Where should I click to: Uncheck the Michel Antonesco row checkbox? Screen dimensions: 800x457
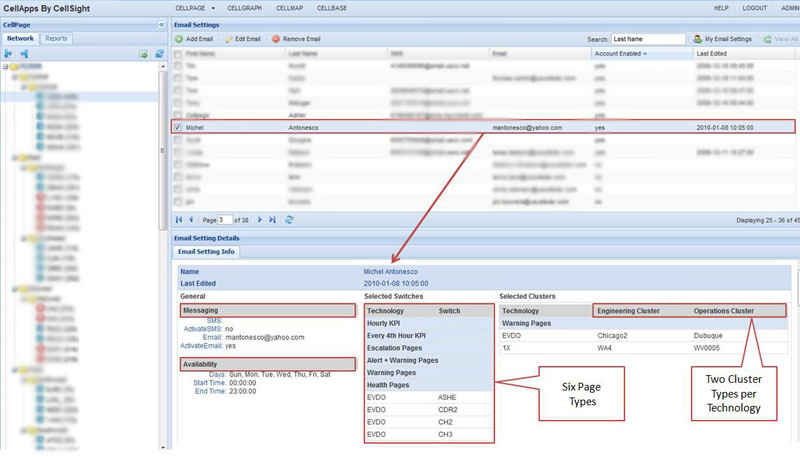click(x=178, y=128)
